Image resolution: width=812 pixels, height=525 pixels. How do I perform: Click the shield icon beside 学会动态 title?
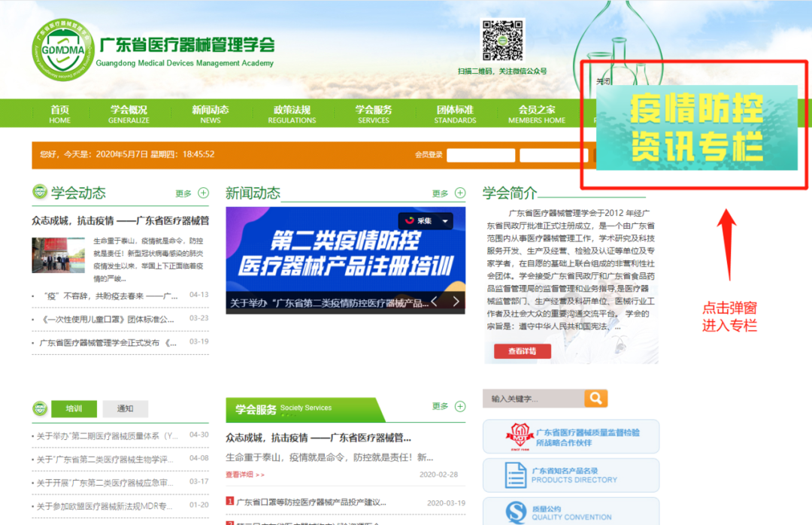pyautogui.click(x=39, y=192)
